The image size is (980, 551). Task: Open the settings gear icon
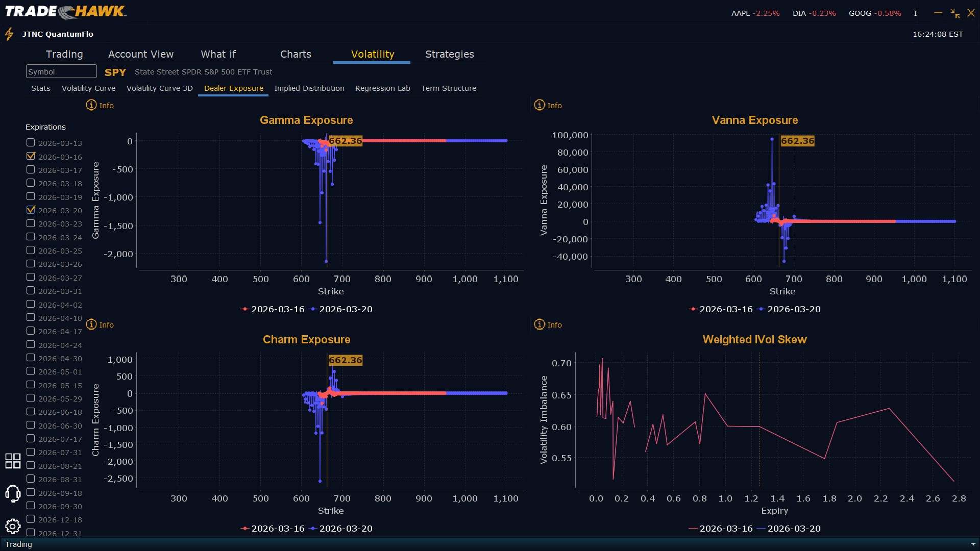13,526
